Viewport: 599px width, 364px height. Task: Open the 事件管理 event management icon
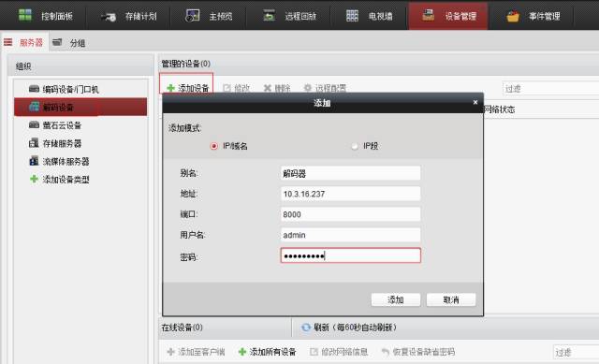513,17
